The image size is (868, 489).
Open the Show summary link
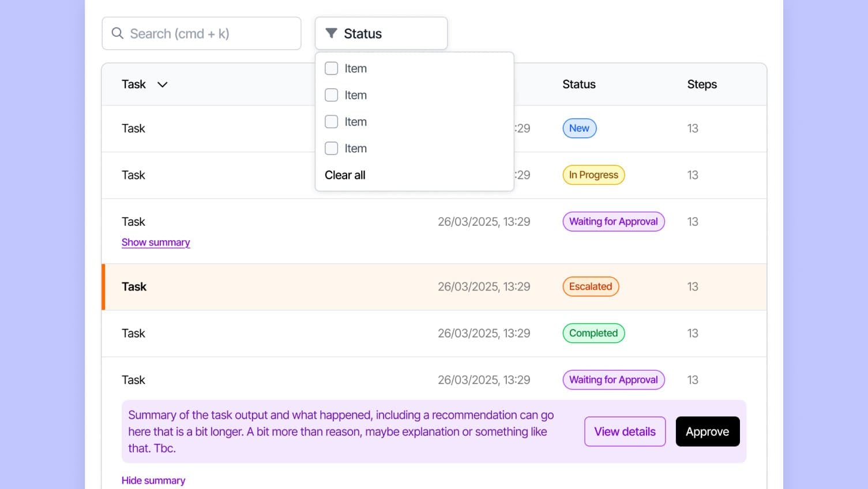156,242
